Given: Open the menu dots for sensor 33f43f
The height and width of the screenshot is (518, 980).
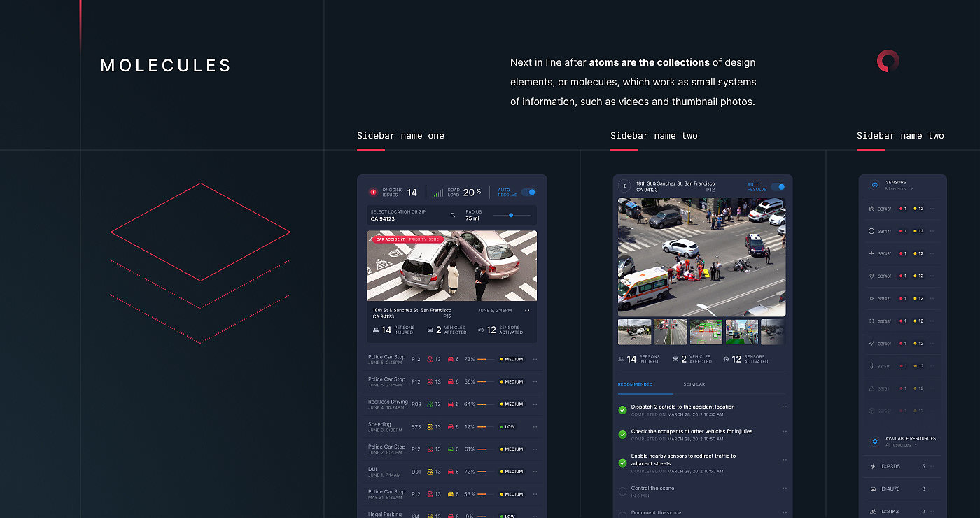Looking at the screenshot, I should (933, 209).
